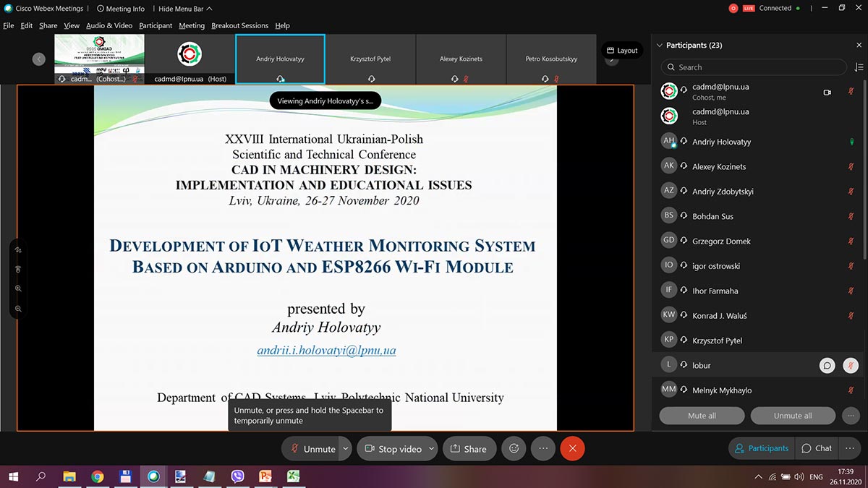
Task: Open the reactions smiley icon
Action: tap(514, 448)
